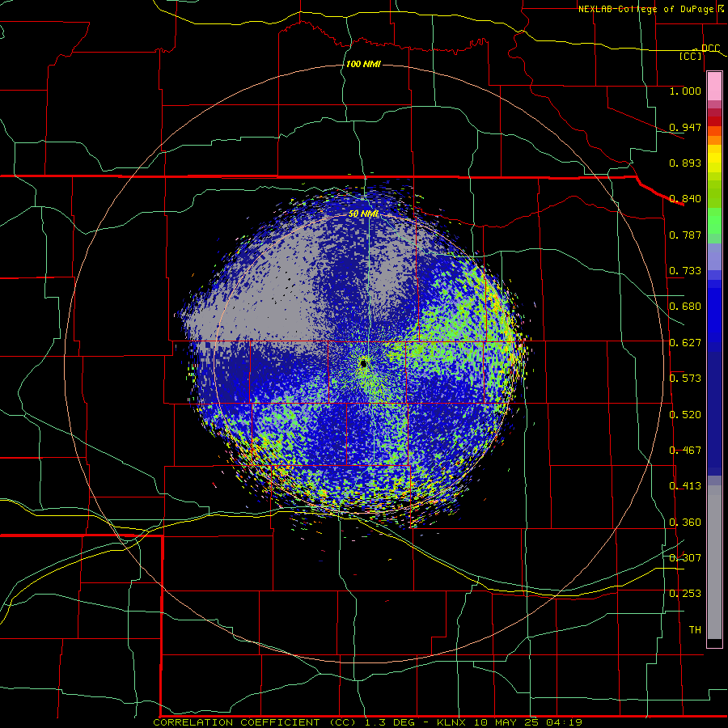Click the 0.307 scale value
Viewport: 728px width, 728px height.
click(685, 558)
